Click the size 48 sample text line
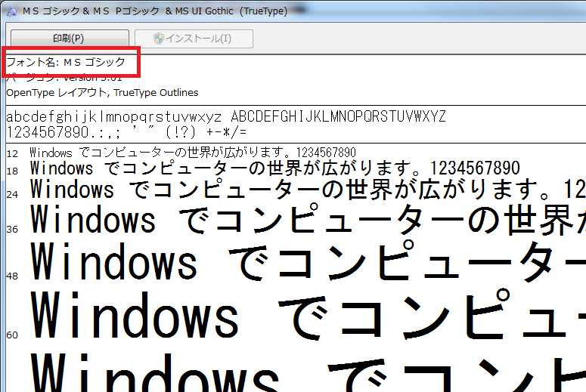Image resolution: width=586 pixels, height=392 pixels. tap(308, 261)
